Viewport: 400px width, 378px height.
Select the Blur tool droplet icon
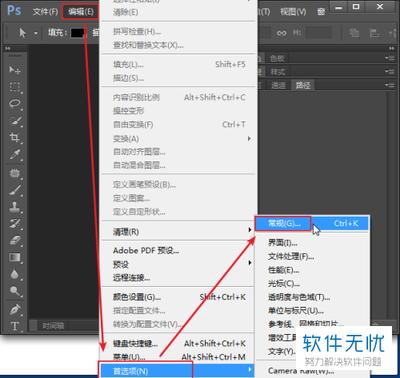click(x=15, y=274)
